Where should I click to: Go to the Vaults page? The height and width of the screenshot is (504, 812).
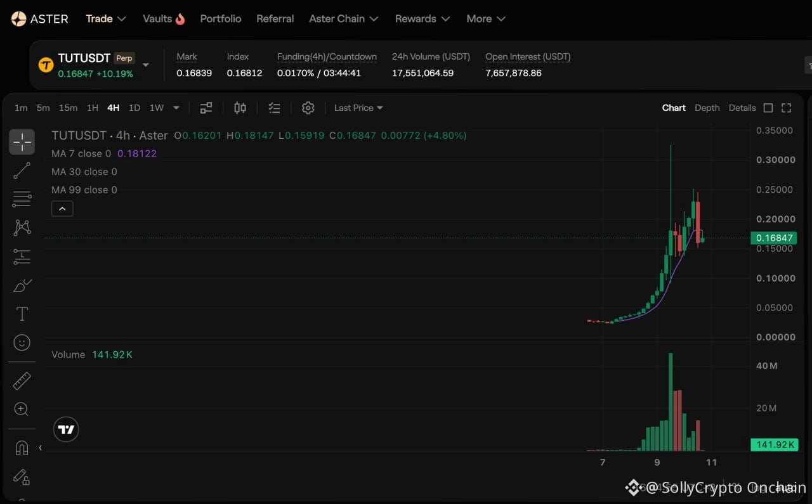164,19
